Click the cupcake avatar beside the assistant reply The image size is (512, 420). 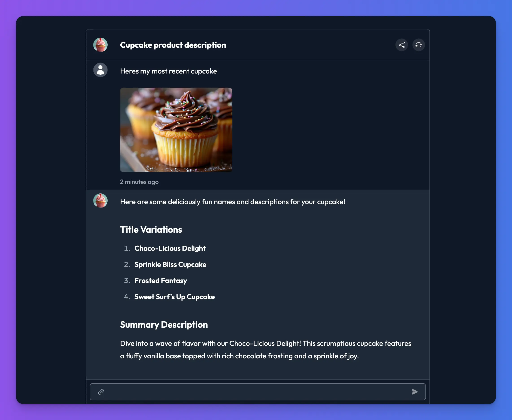click(x=100, y=201)
